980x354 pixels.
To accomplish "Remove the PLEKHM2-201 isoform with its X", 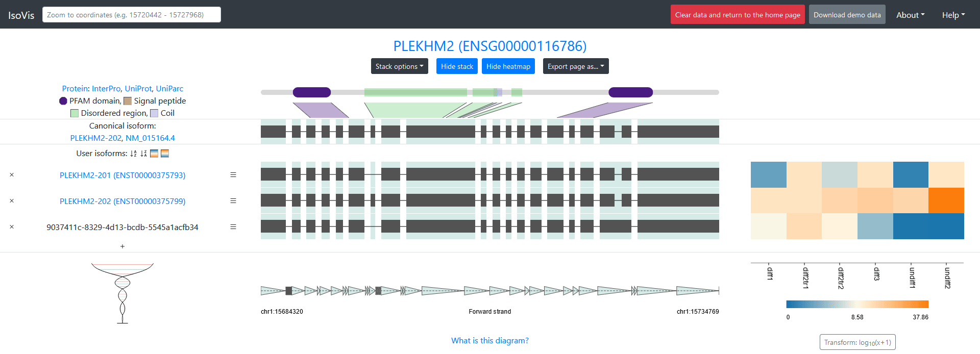I will pyautogui.click(x=12, y=175).
